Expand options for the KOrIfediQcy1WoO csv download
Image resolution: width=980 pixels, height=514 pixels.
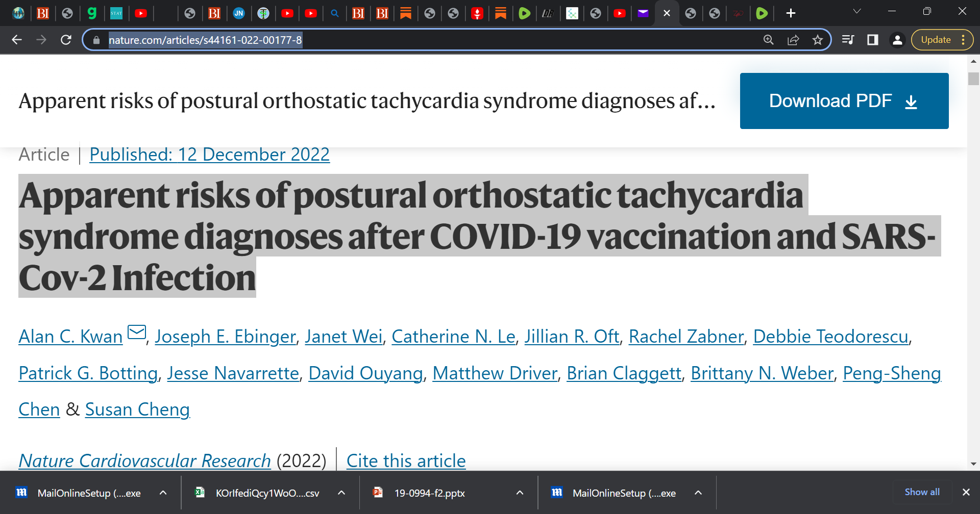click(341, 493)
